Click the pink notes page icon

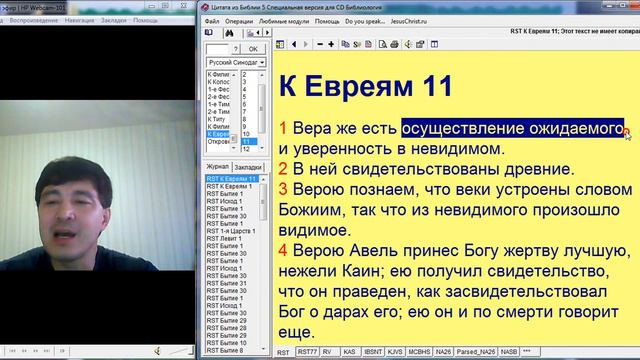pos(368,44)
